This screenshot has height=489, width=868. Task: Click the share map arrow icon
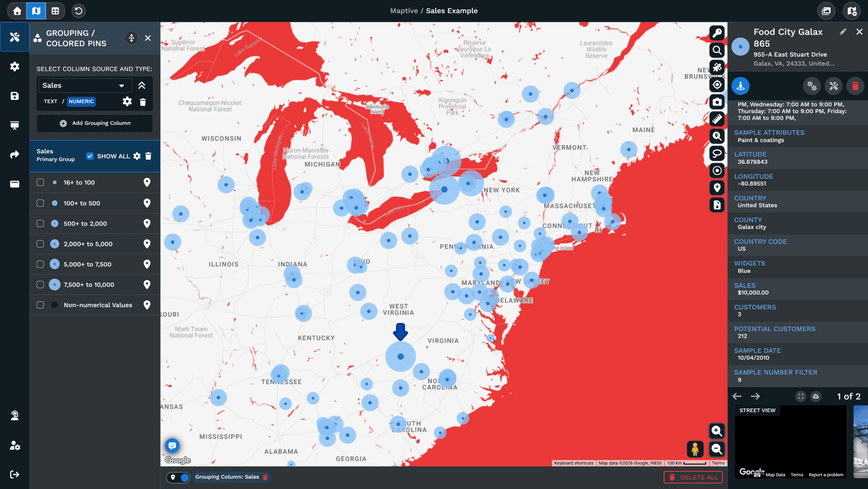[15, 155]
